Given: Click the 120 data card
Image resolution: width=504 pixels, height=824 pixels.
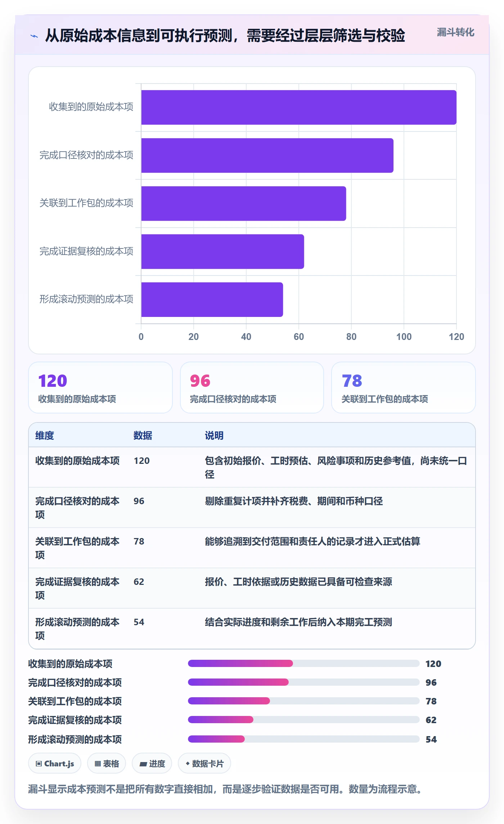Looking at the screenshot, I should [100, 388].
